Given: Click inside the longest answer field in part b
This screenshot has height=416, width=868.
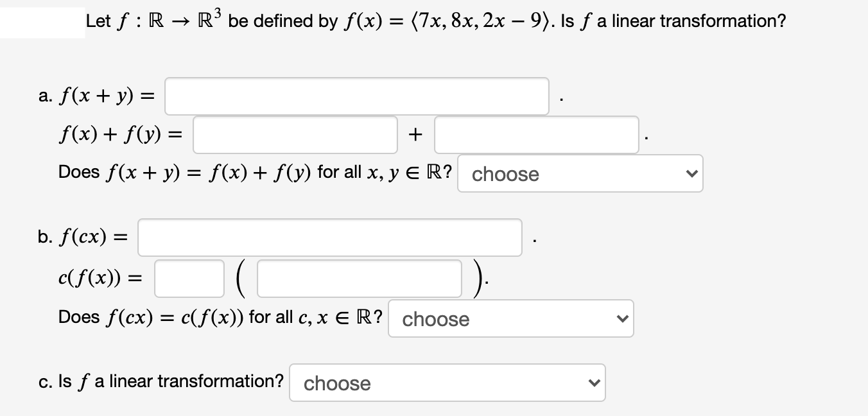Looking at the screenshot, I should click(x=329, y=237).
